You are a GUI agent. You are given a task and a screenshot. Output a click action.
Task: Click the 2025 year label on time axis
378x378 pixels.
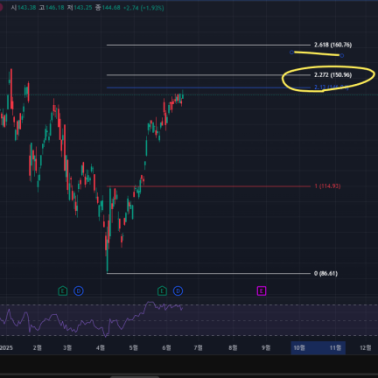pyautogui.click(x=6, y=348)
